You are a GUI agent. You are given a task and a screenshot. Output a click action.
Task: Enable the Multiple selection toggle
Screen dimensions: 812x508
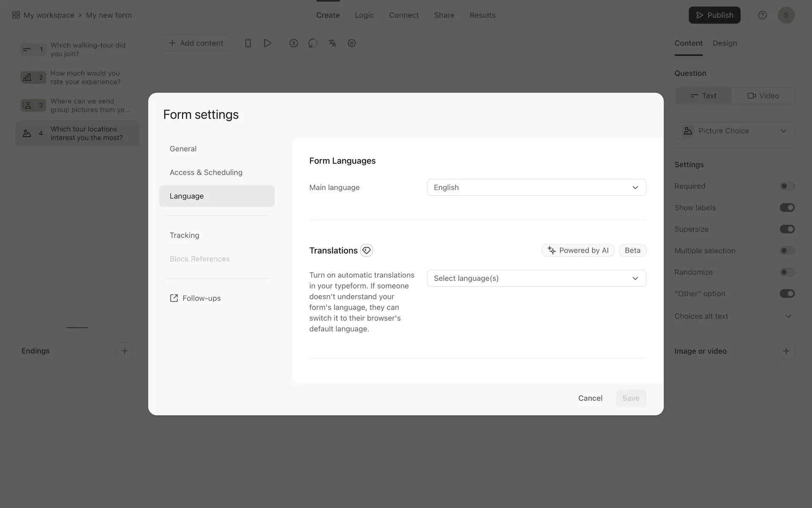(787, 251)
